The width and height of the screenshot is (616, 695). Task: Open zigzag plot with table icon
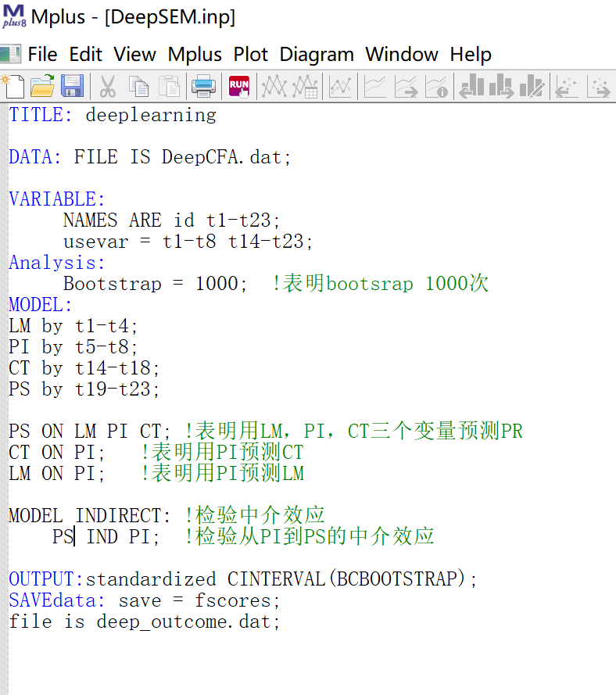pyautogui.click(x=304, y=86)
